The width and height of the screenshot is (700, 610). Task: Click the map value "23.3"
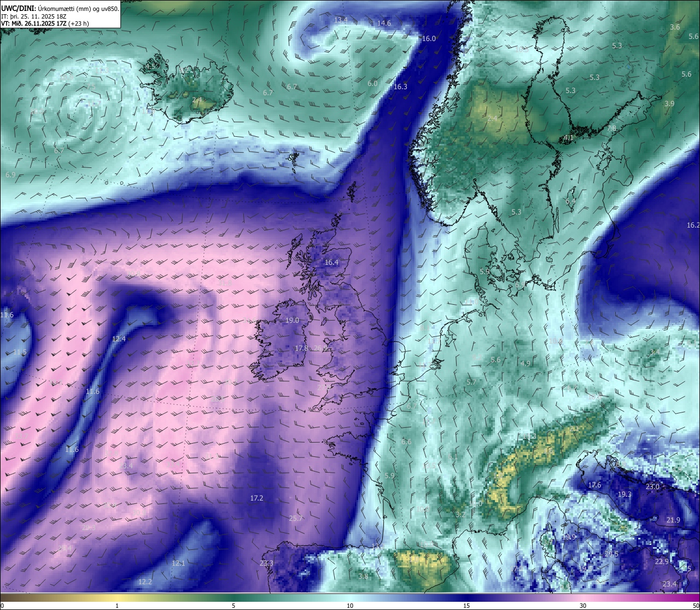[x=266, y=563]
